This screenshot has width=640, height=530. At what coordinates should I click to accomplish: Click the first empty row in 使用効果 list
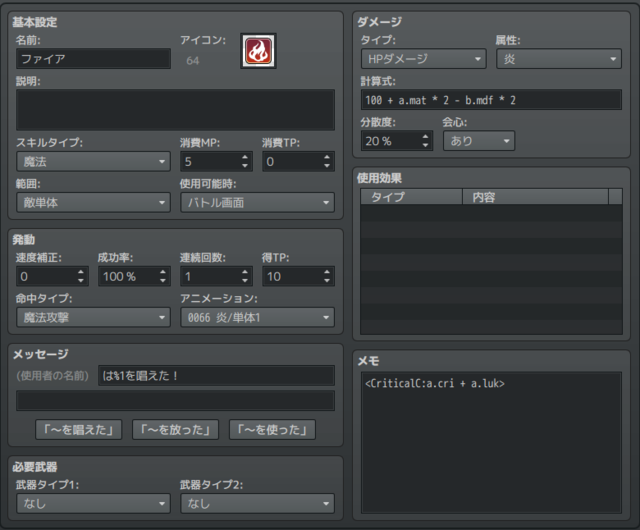pyautogui.click(x=491, y=213)
